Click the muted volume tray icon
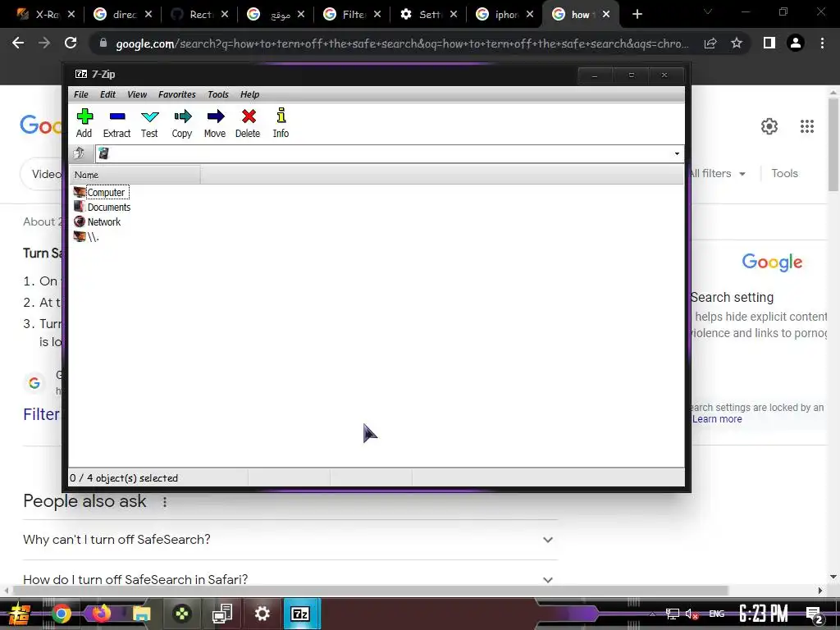This screenshot has height=630, width=840. pos(692,614)
